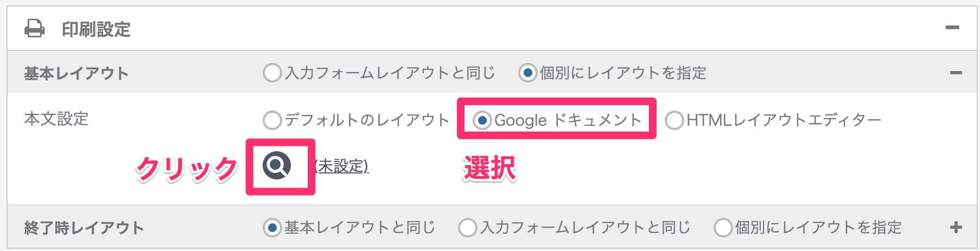Select the Google ドキュメント radio button
The height and width of the screenshot is (251, 980).
(x=482, y=120)
